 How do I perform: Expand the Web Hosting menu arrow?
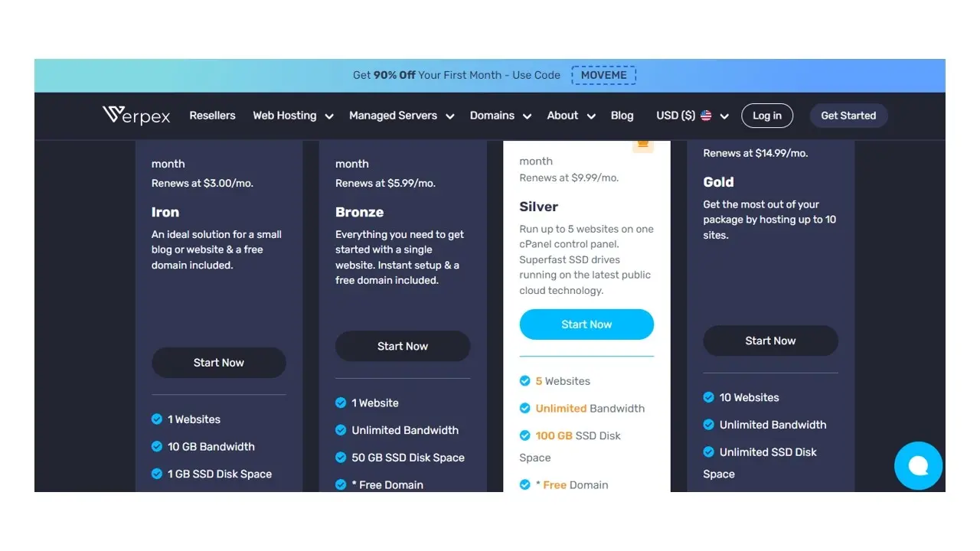pyautogui.click(x=329, y=116)
